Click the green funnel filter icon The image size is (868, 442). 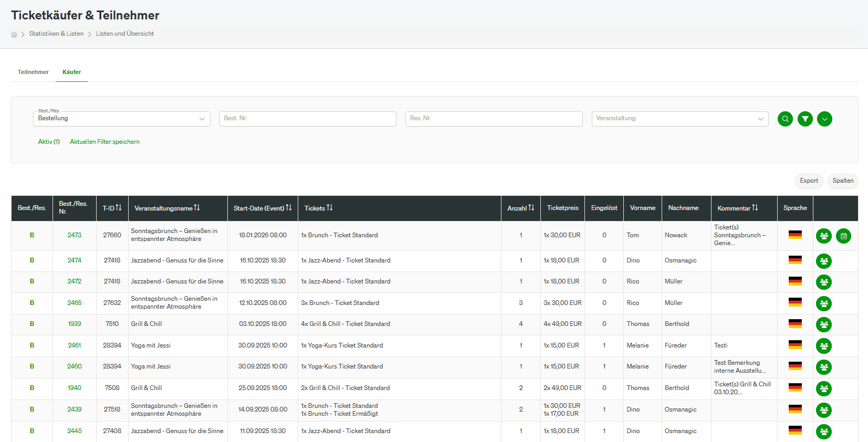coord(805,119)
